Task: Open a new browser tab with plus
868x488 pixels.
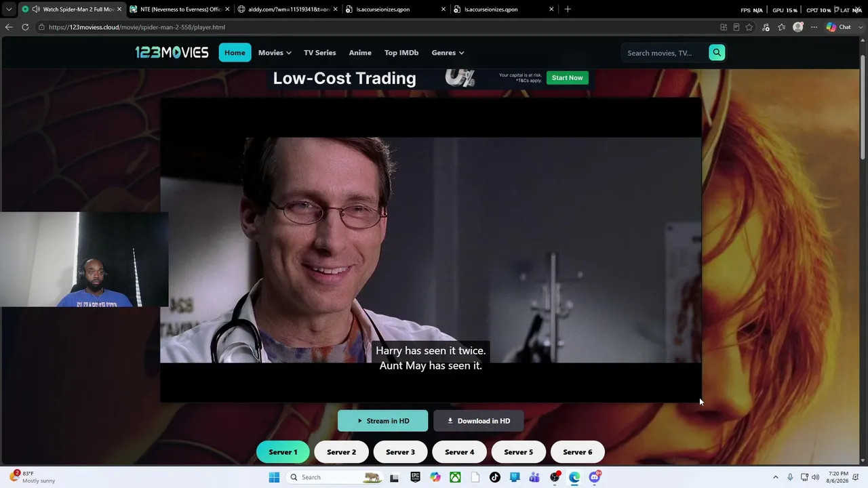Action: tap(568, 9)
